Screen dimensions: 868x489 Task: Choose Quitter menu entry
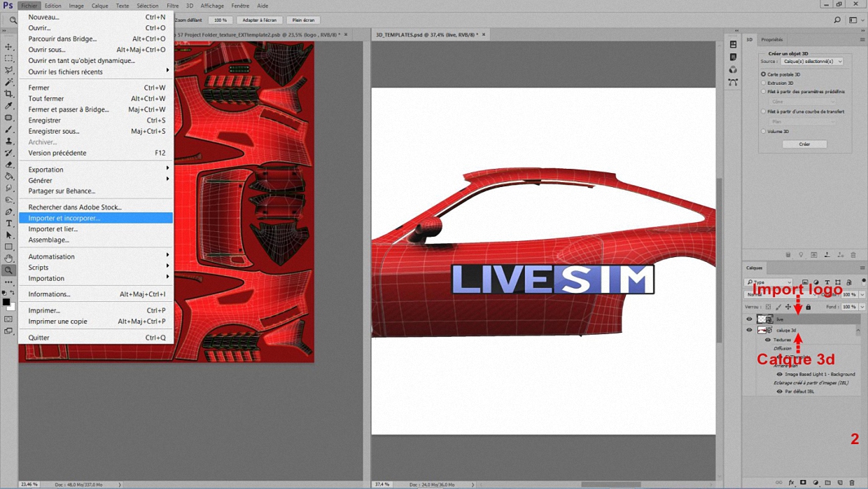pos(96,338)
